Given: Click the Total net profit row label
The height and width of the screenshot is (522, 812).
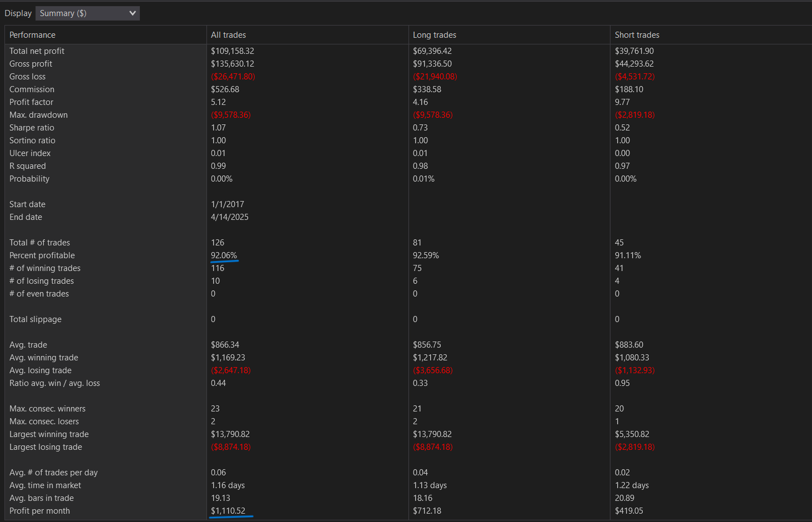Looking at the screenshot, I should click(37, 51).
